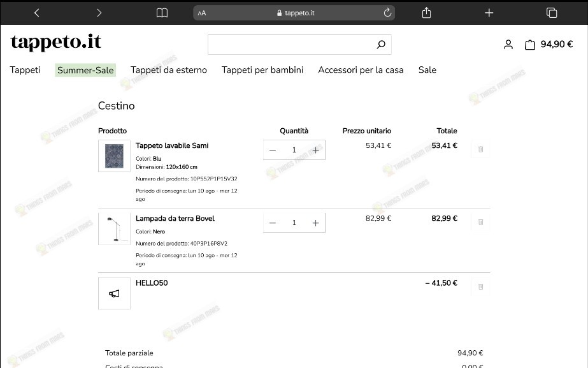Click the HELLO50 coupon code text
Viewport: 588px width, 368px height.
click(x=152, y=283)
